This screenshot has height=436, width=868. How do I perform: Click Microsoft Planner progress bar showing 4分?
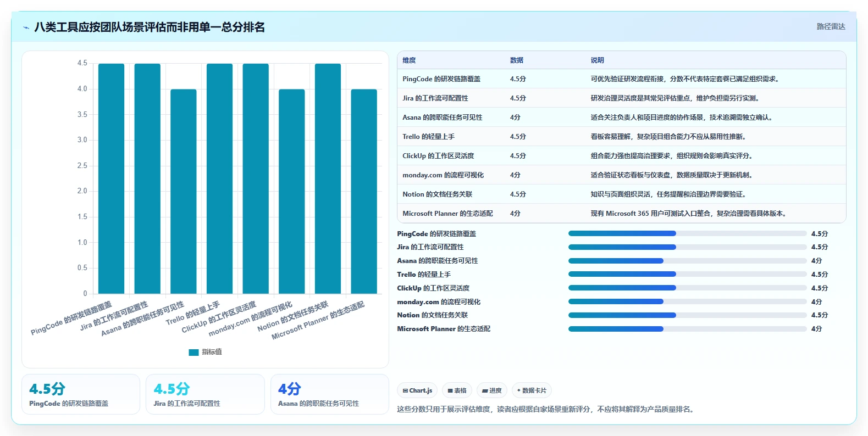[x=687, y=329]
